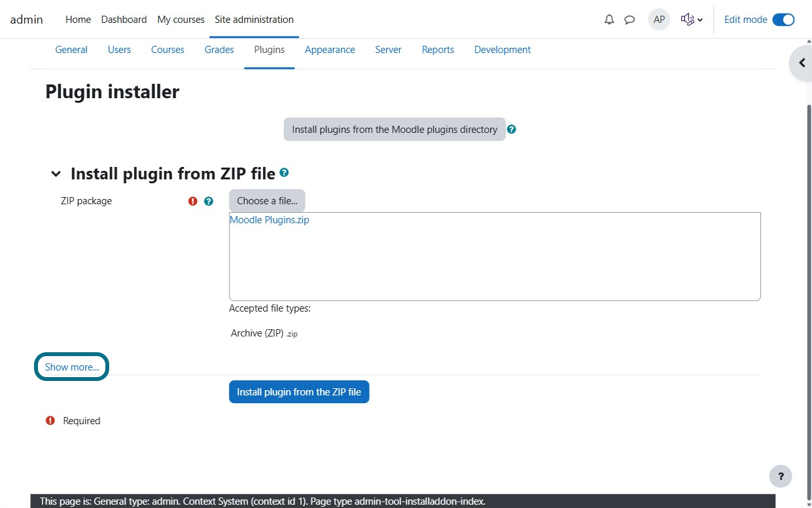812x508 pixels.
Task: Click help icon beside plugins directory button
Action: [x=512, y=129]
